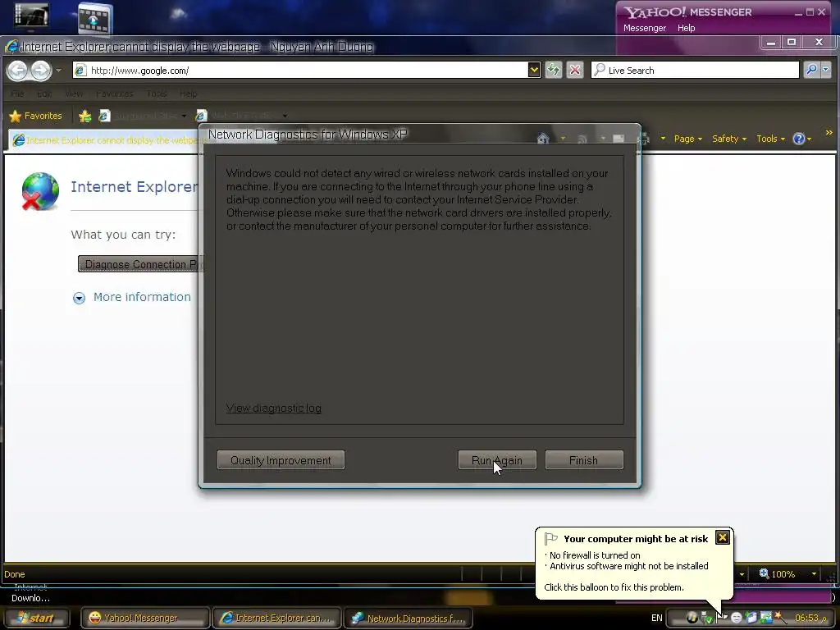This screenshot has width=840, height=630.
Task: Click the Print icon in command bar
Action: point(644,139)
